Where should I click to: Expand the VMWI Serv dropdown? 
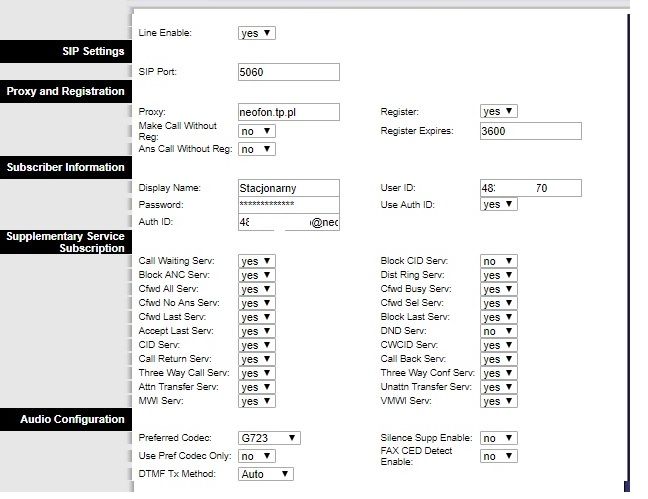tap(498, 401)
